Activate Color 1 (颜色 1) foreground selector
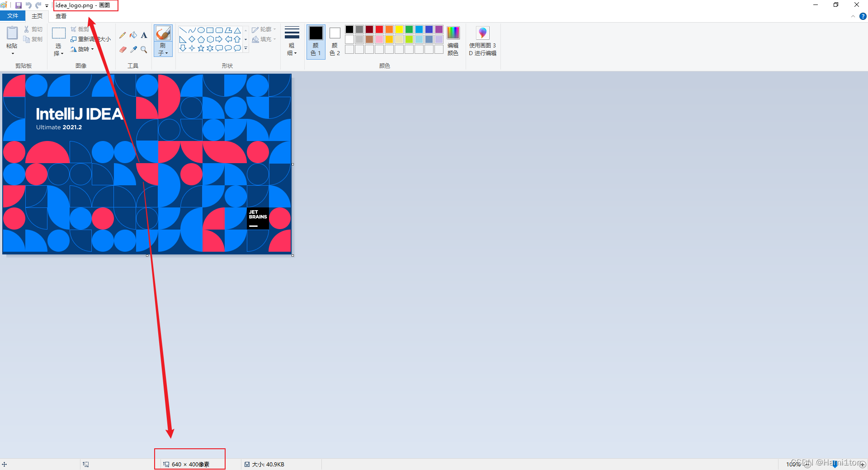 click(x=316, y=41)
